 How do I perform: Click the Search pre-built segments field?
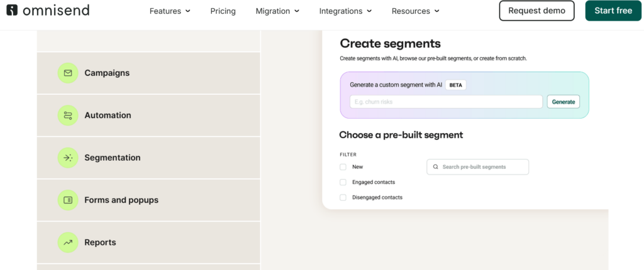(x=478, y=167)
